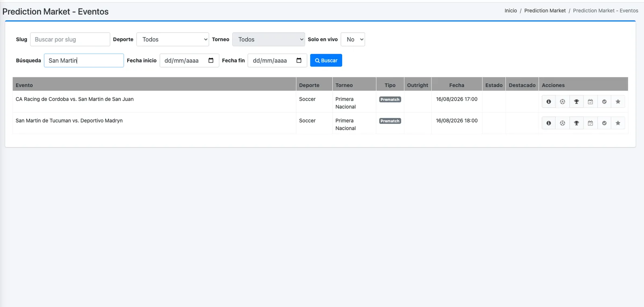Click the Deporte column header
644x307 pixels.
coord(314,85)
